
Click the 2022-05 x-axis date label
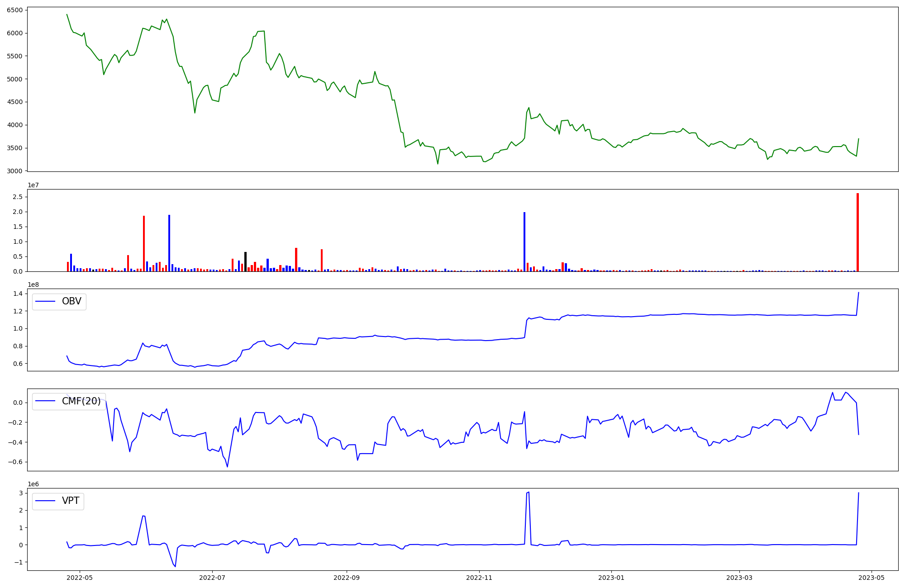[x=80, y=578]
